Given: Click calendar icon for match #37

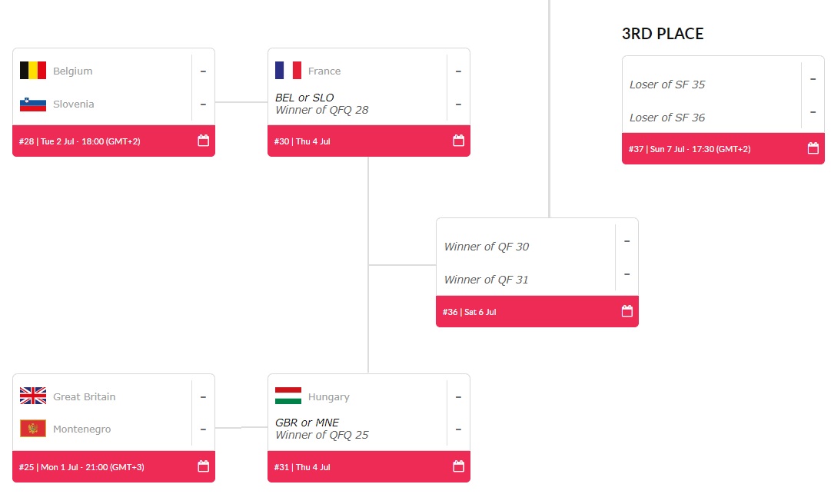Looking at the screenshot, I should pos(813,148).
